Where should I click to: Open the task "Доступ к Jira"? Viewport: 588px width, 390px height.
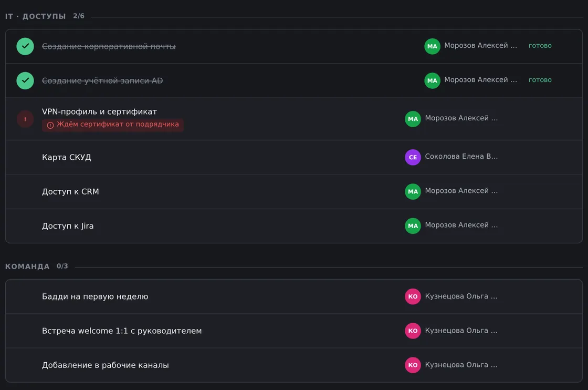(x=68, y=225)
